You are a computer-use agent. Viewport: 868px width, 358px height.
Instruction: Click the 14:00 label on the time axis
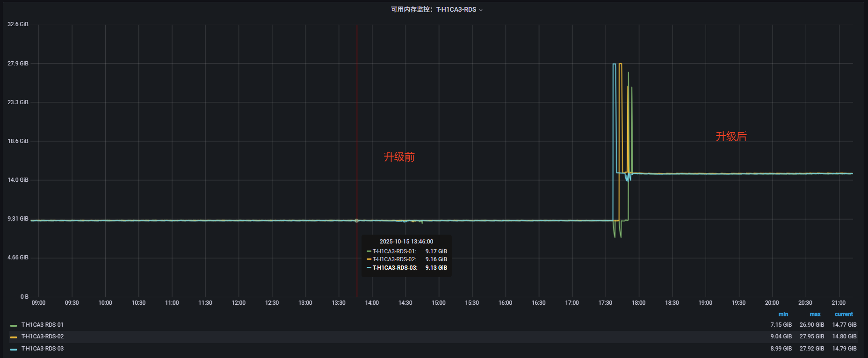(x=372, y=303)
